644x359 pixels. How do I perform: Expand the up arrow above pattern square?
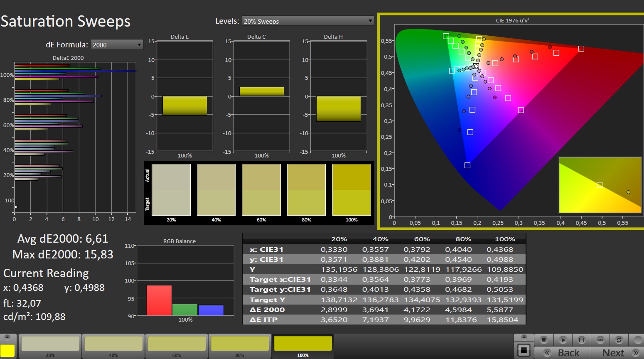tap(524, 337)
